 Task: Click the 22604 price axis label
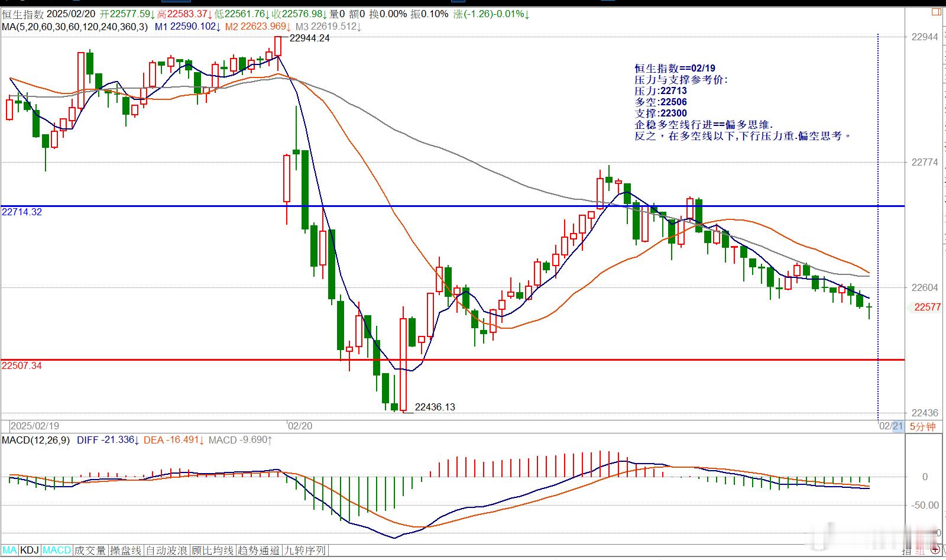coord(925,287)
